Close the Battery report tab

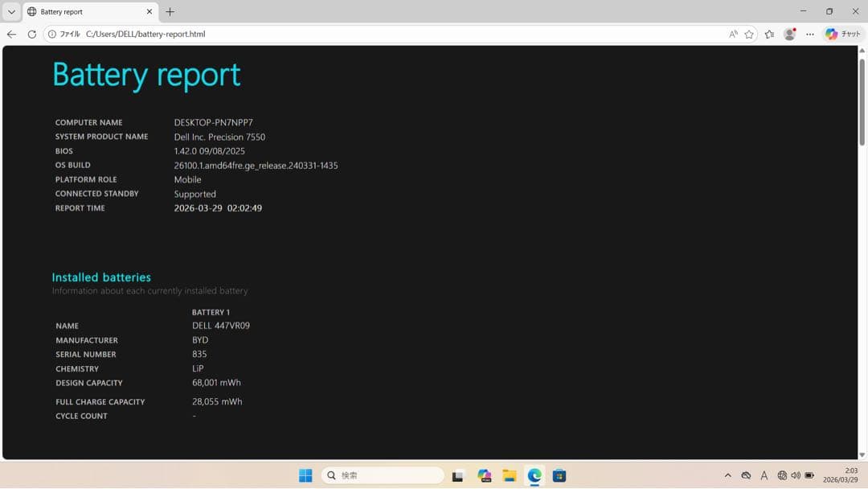[x=149, y=11]
